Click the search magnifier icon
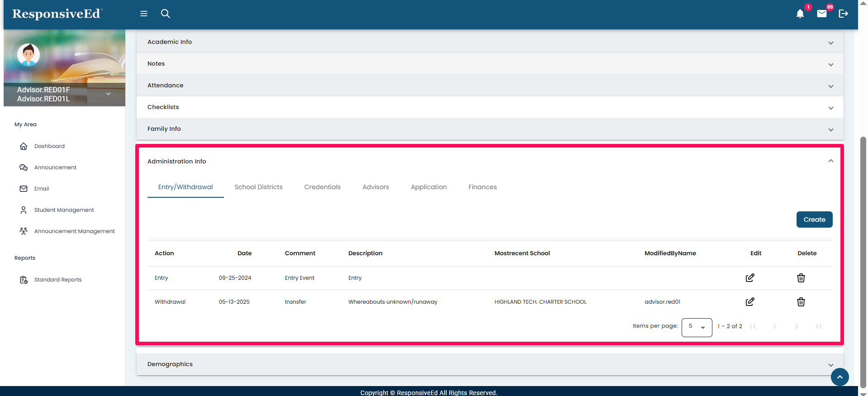This screenshot has width=868, height=396. pos(166,14)
